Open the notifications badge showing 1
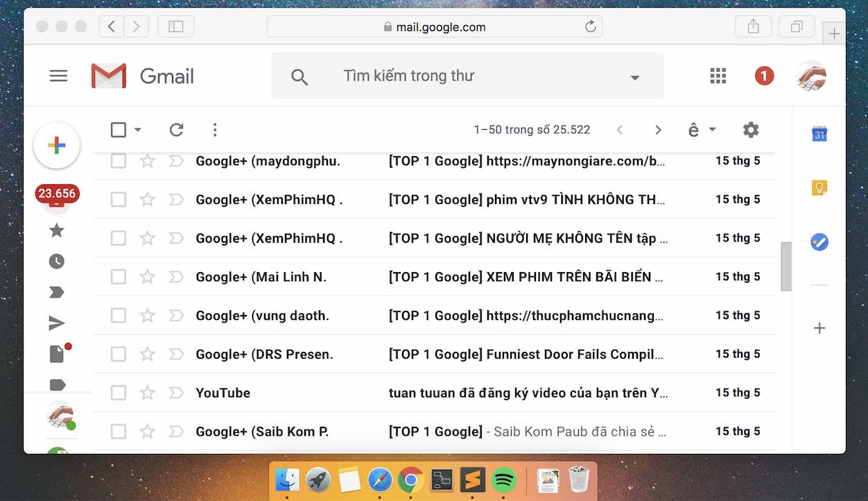The image size is (868, 501). [x=764, y=76]
